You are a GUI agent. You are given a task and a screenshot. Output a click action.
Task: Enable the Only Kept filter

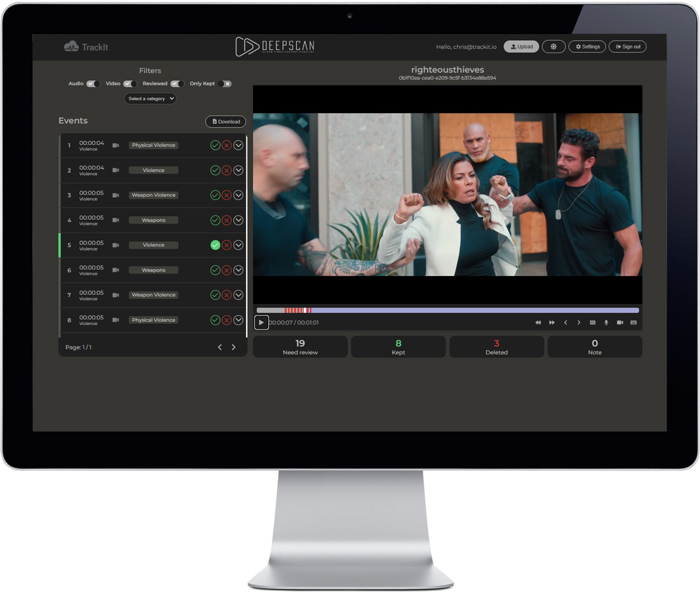tap(224, 84)
